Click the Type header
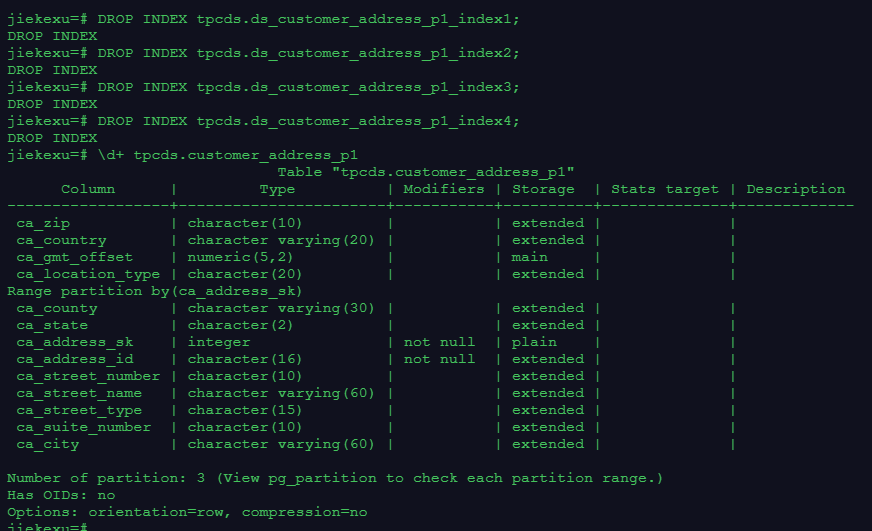 pyautogui.click(x=277, y=189)
